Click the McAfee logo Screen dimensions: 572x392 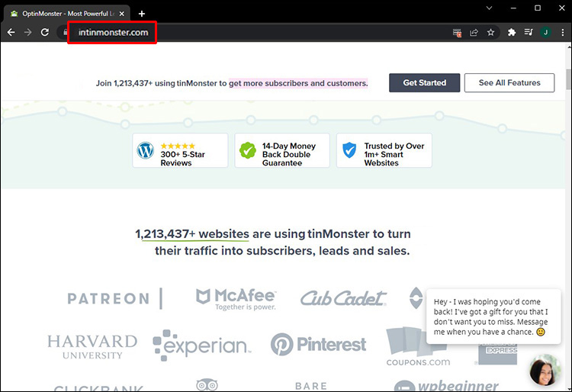click(236, 299)
